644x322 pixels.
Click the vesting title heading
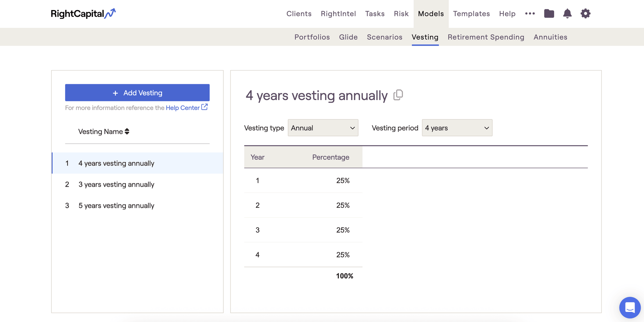coord(316,96)
